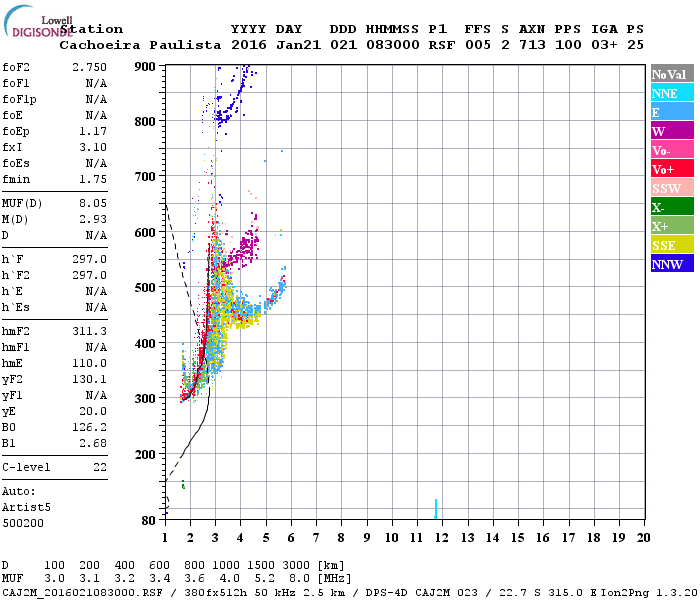
Task: Click the C-level value 22
Action: pyautogui.click(x=100, y=467)
